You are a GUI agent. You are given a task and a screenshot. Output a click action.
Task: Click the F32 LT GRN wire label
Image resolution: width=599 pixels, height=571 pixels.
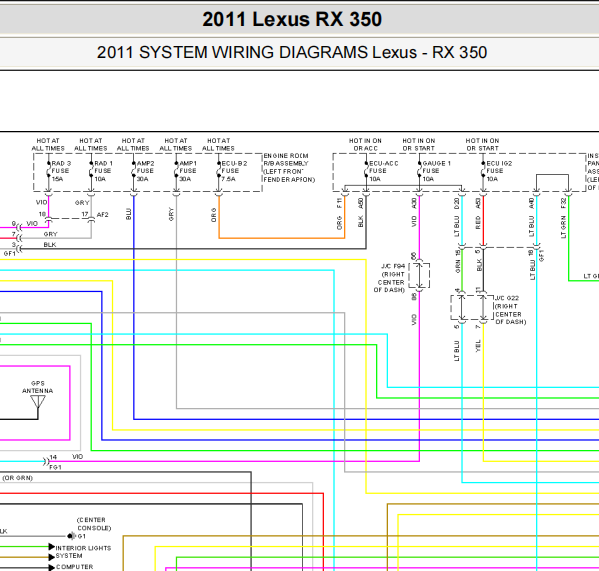click(563, 218)
